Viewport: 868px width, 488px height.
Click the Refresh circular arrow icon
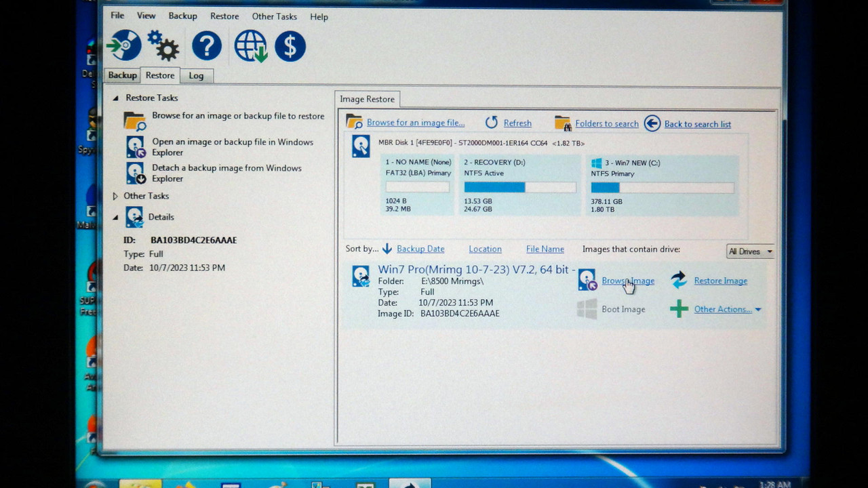click(492, 123)
